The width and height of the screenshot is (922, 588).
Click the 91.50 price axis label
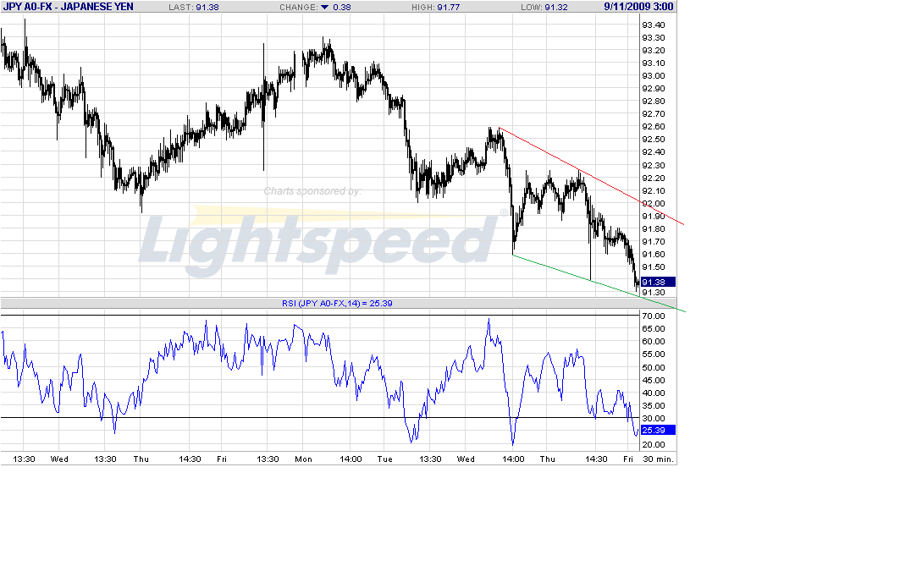pyautogui.click(x=654, y=267)
